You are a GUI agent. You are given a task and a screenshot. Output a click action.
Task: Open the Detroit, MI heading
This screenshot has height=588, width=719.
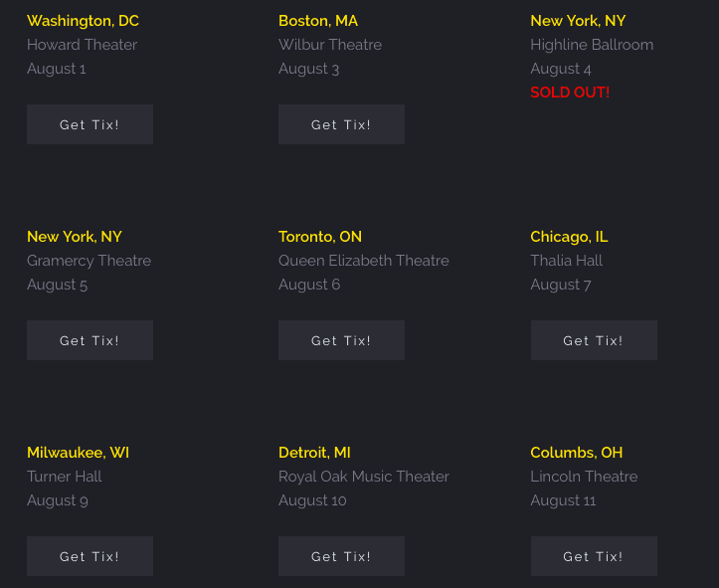tap(314, 453)
